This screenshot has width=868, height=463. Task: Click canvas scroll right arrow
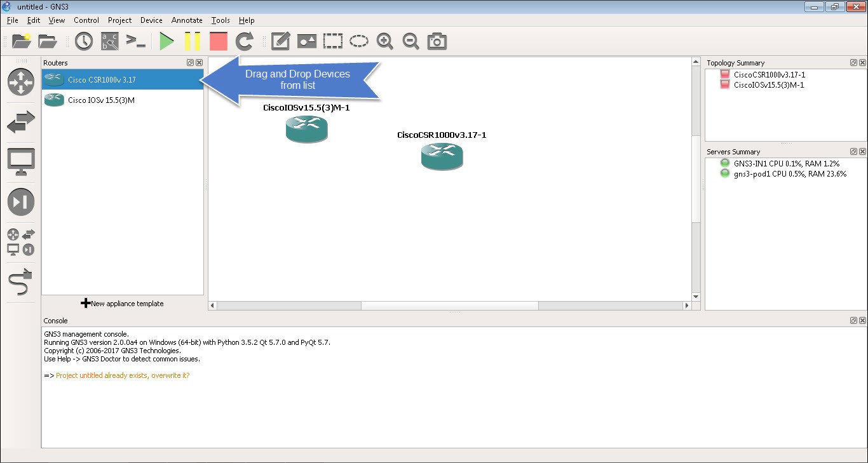tap(686, 305)
